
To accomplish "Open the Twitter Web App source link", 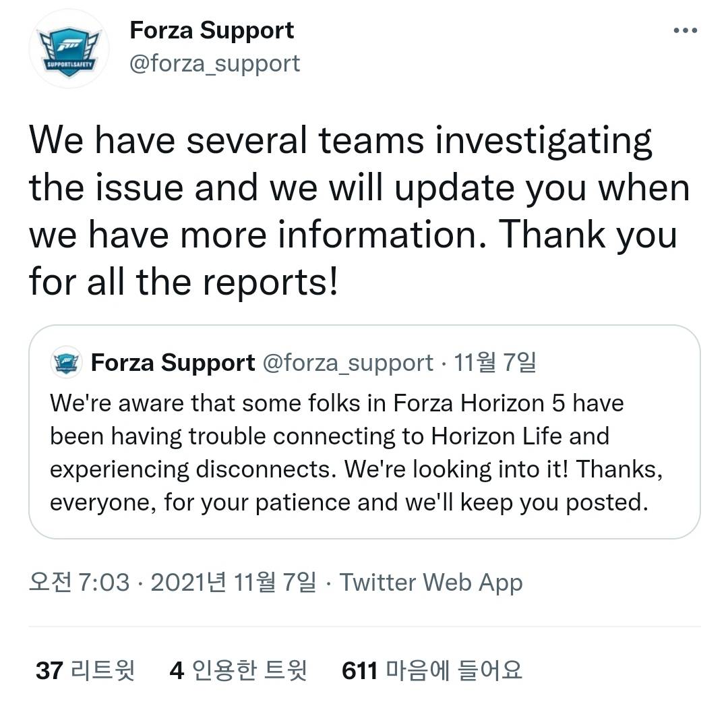I will pyautogui.click(x=431, y=582).
